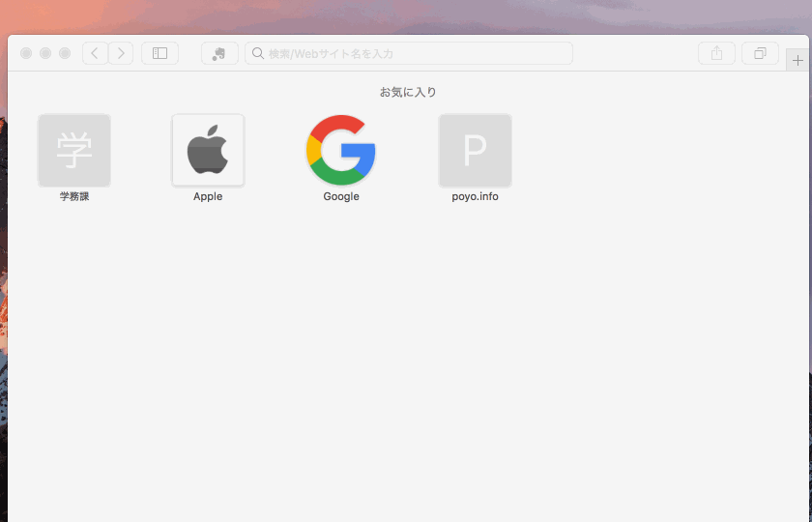Open the Share menu icon
The image size is (812, 522).
tap(716, 53)
